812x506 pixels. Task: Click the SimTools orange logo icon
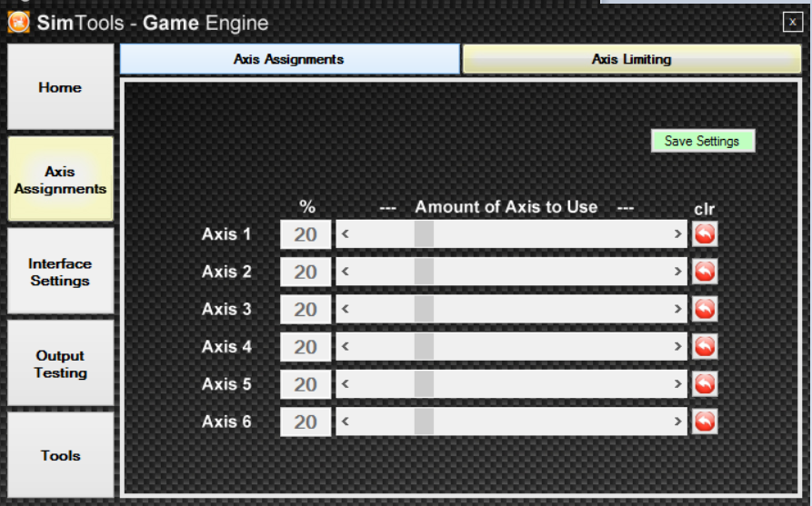tap(19, 22)
